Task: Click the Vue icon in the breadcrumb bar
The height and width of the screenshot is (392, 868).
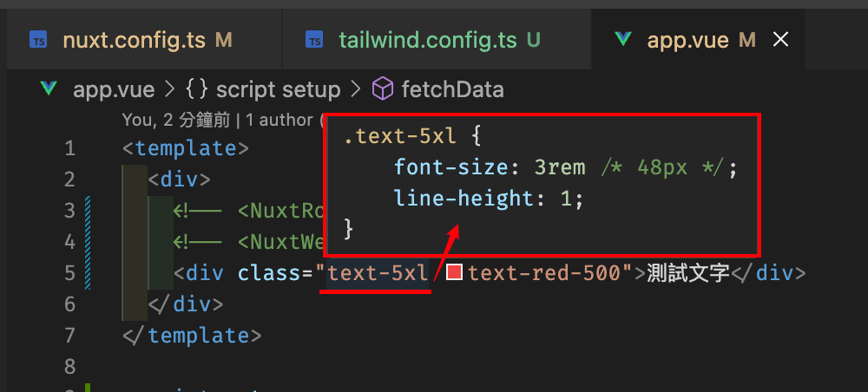Action: point(49,88)
